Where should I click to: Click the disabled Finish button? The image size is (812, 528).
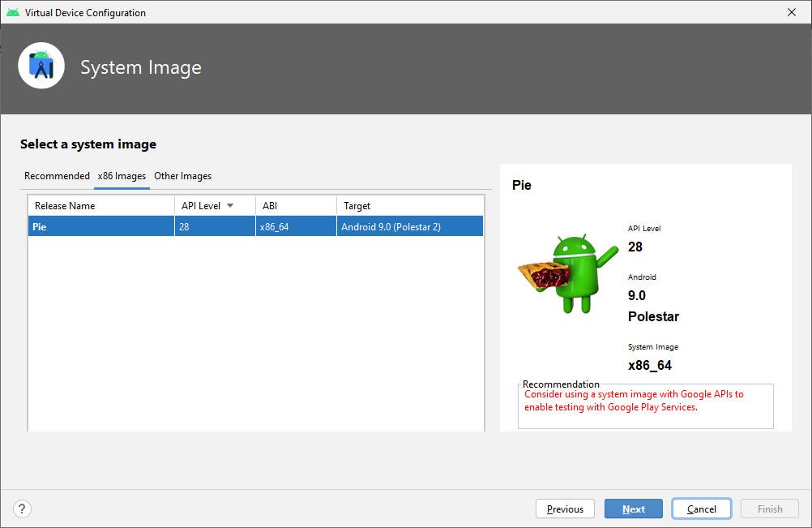click(x=770, y=509)
